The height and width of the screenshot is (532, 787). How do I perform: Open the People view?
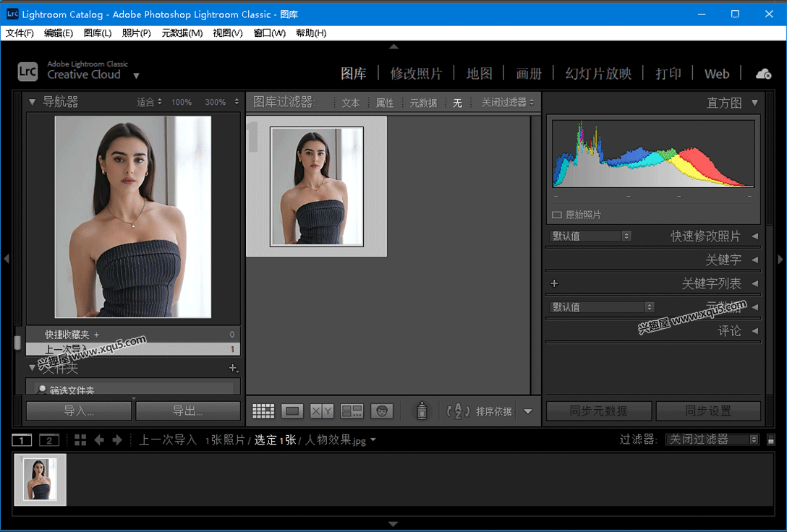[381, 410]
